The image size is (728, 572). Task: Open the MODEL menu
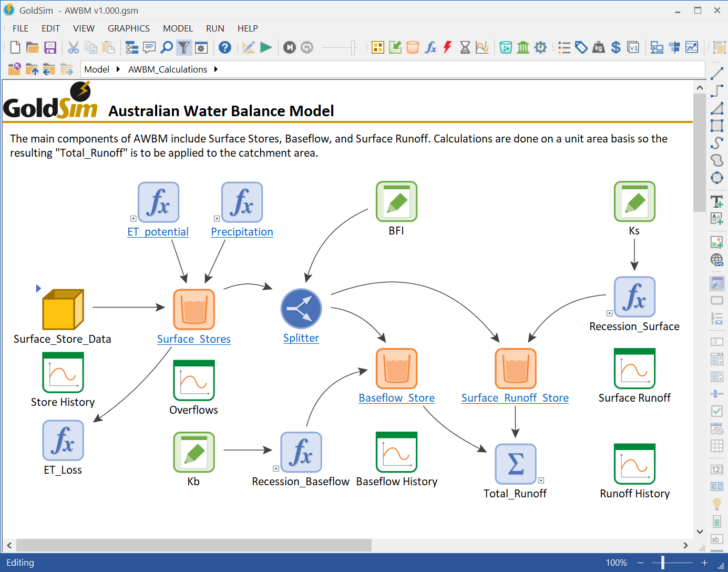178,28
